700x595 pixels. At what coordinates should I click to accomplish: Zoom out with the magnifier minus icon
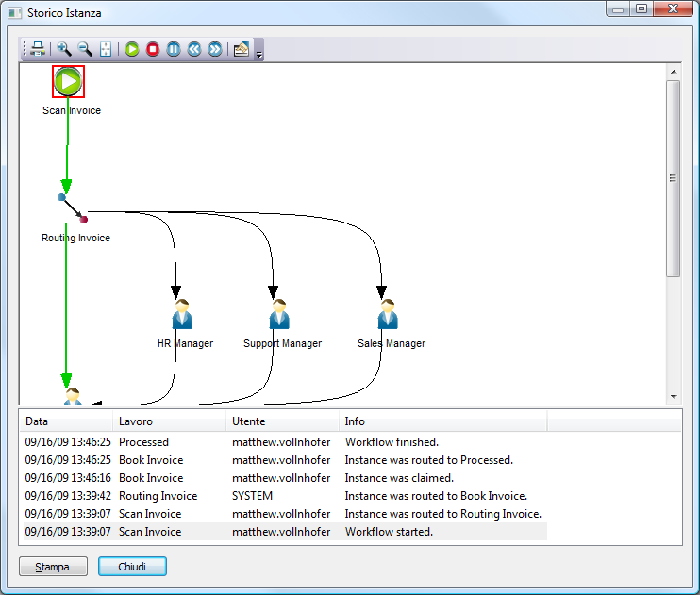pos(85,49)
